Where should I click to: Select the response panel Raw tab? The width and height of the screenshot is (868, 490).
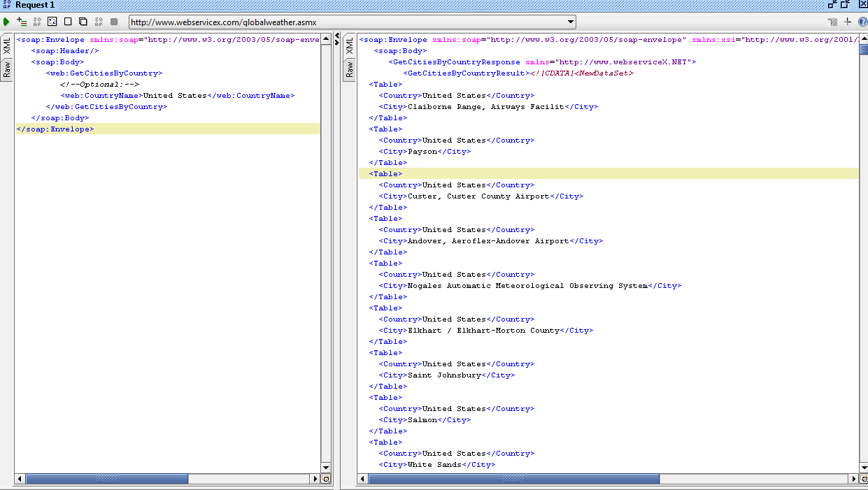(x=349, y=70)
